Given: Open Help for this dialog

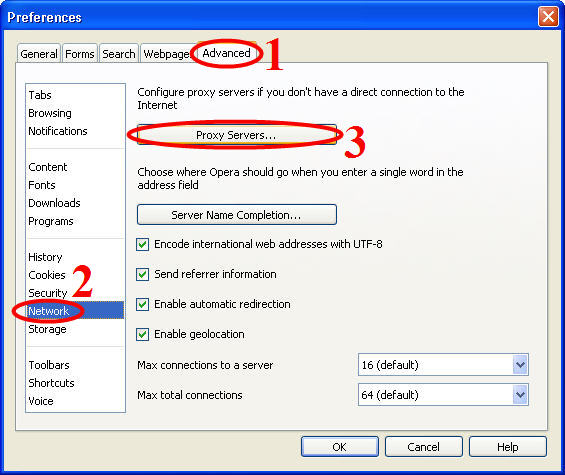Looking at the screenshot, I should click(x=508, y=447).
